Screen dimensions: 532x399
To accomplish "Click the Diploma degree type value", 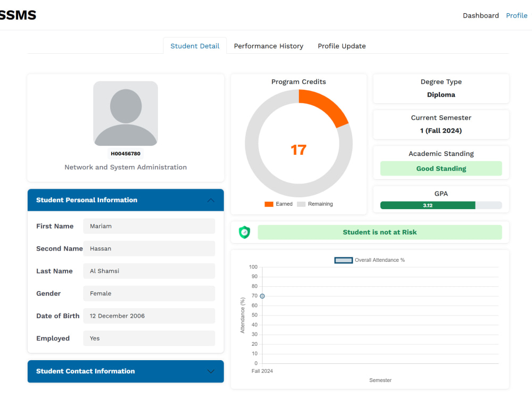I will click(x=441, y=95).
